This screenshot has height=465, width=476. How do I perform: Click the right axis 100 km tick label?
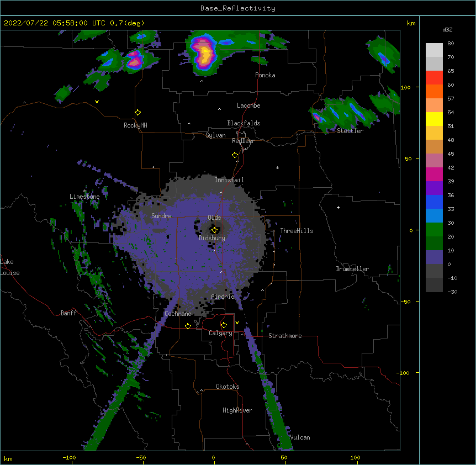click(x=405, y=87)
